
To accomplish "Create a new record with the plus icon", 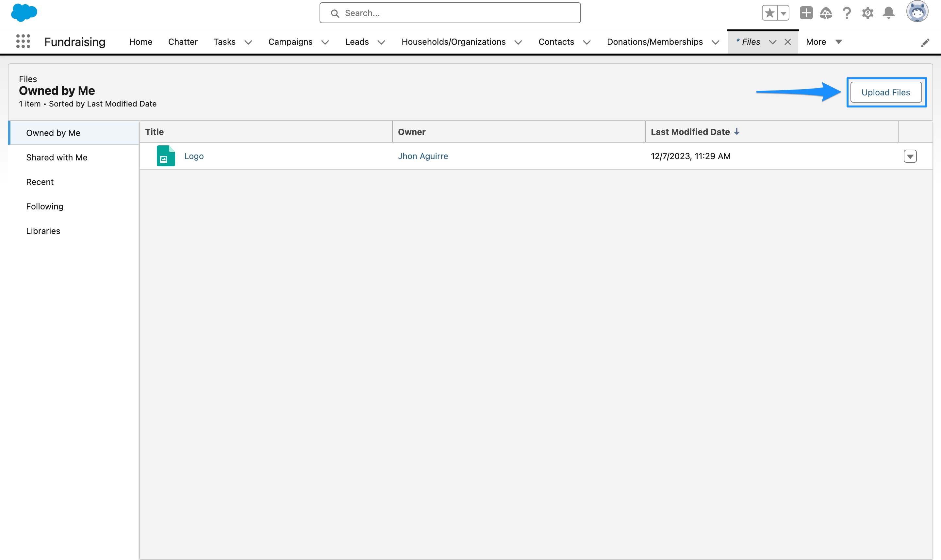I will (x=806, y=12).
